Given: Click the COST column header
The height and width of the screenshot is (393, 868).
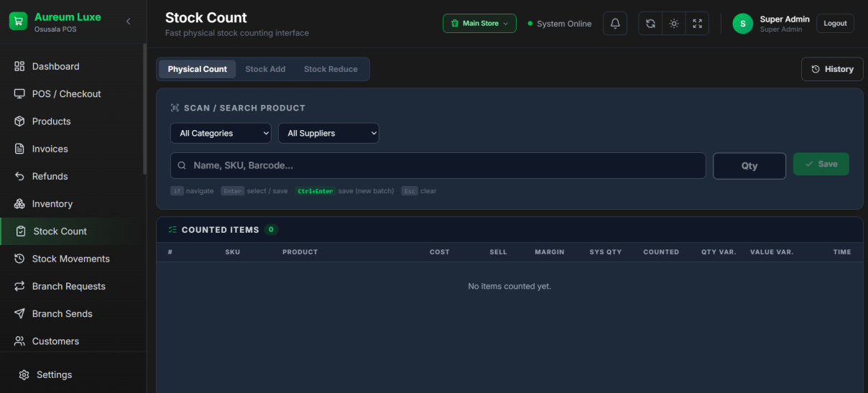Looking at the screenshot, I should [440, 252].
